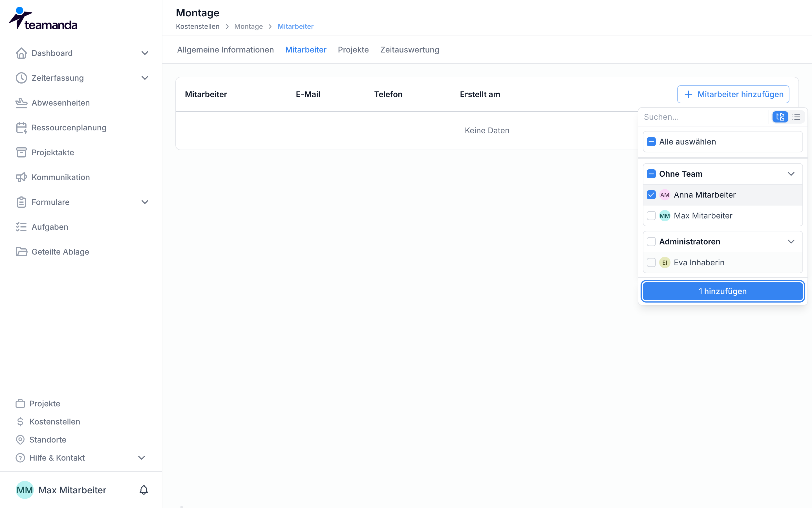This screenshot has height=508, width=812.
Task: Go to Kostenstellen breadcrumb link
Action: [x=198, y=27]
